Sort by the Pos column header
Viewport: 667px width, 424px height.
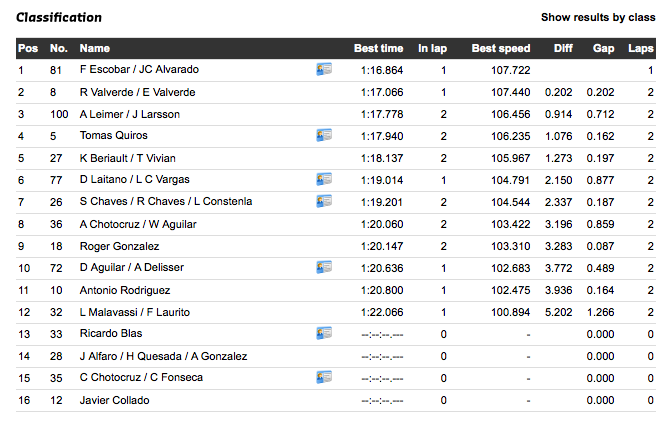27,48
